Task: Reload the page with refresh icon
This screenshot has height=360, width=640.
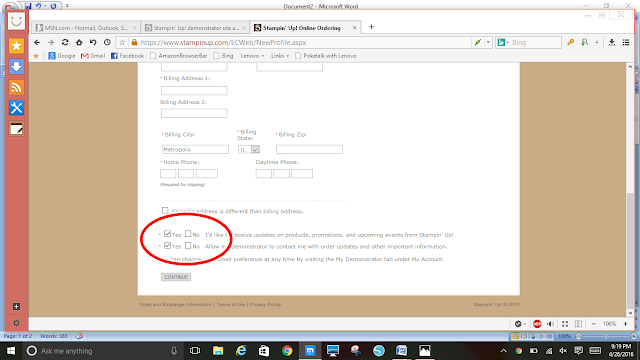Action: [x=65, y=42]
